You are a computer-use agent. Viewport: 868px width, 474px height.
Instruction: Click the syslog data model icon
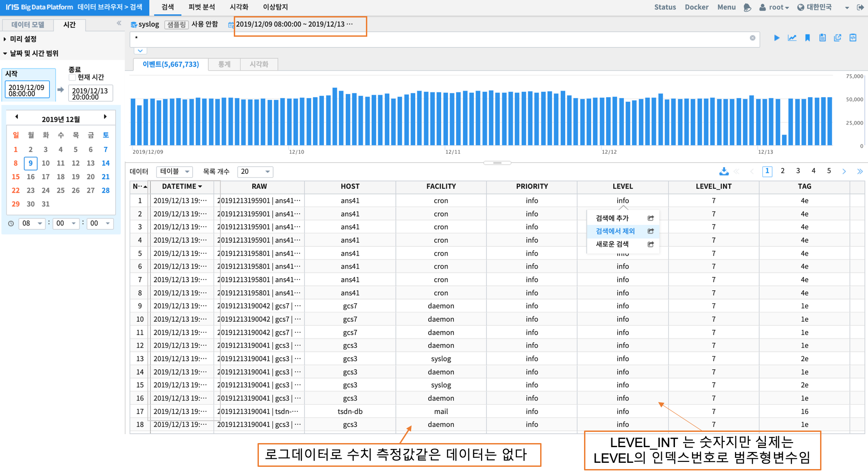coord(133,25)
